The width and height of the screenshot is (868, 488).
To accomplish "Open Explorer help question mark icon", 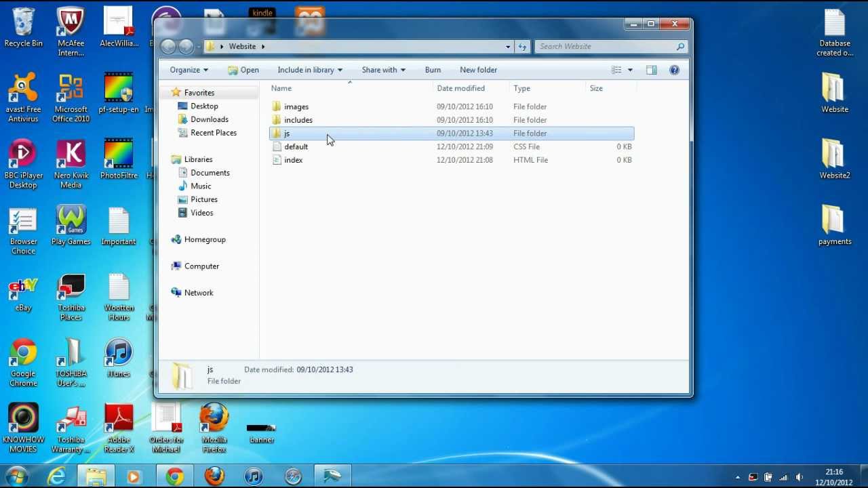I will click(674, 70).
